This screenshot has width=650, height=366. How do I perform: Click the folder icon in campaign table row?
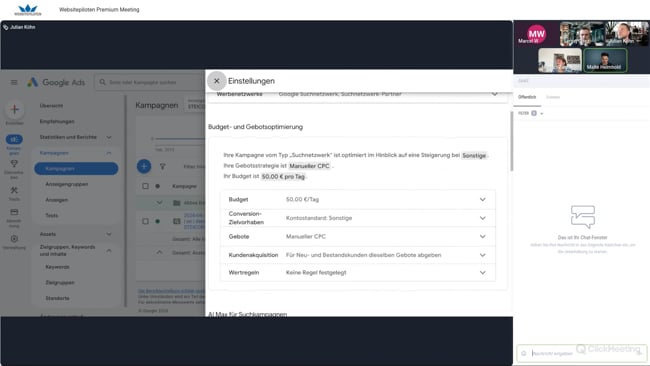(177, 203)
